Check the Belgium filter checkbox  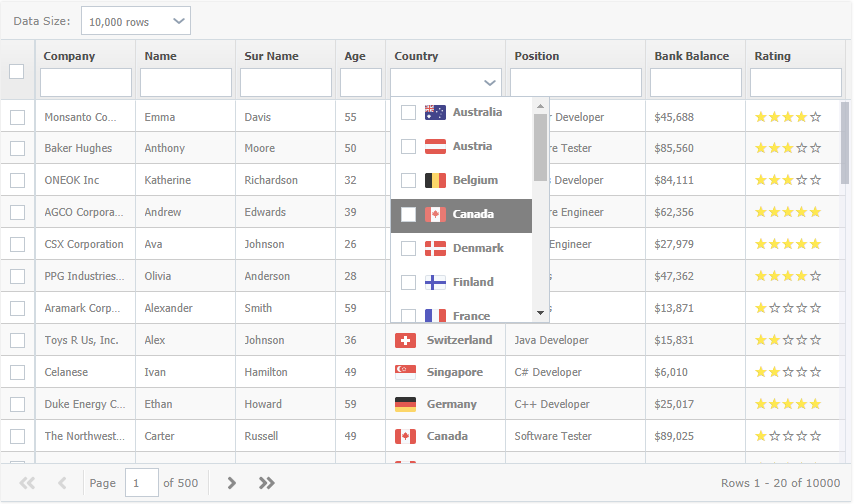(408, 180)
